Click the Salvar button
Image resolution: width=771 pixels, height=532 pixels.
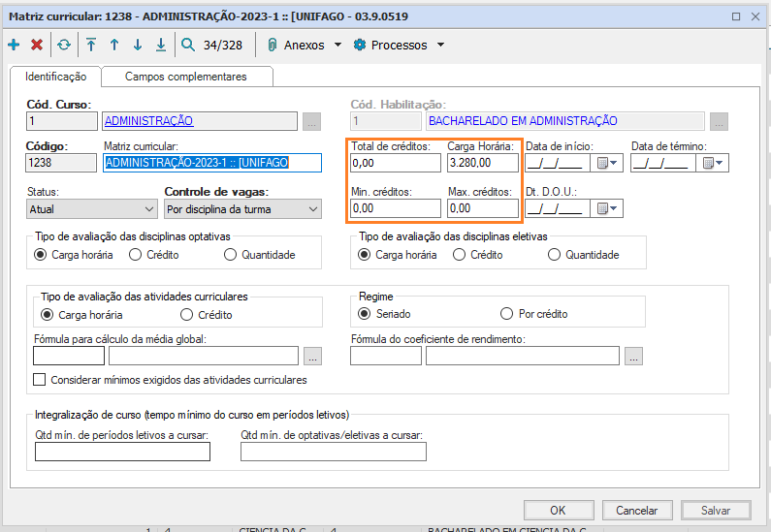[x=715, y=510]
